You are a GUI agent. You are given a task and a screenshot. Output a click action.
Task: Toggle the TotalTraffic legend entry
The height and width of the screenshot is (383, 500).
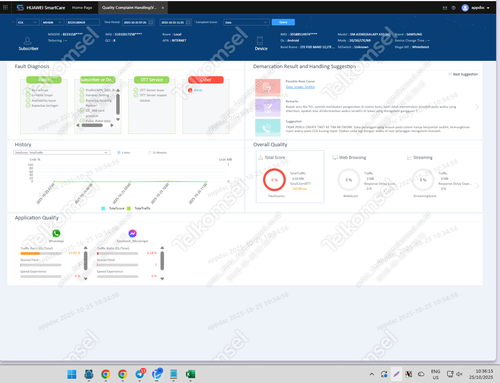click(x=139, y=208)
